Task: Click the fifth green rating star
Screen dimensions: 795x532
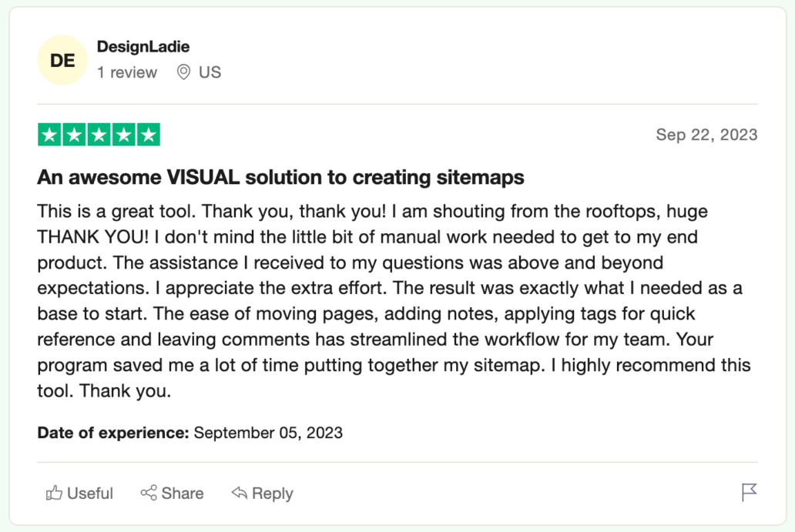Action: point(148,136)
